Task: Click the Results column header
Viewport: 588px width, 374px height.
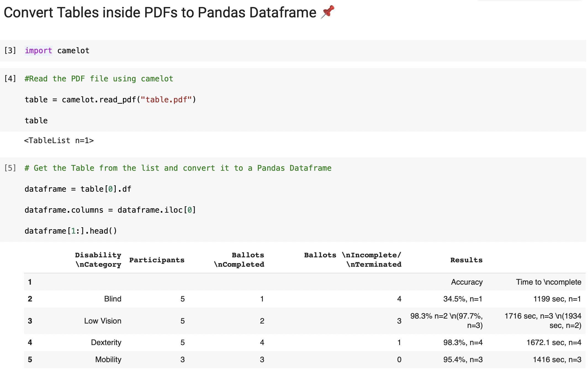Action: click(x=466, y=260)
